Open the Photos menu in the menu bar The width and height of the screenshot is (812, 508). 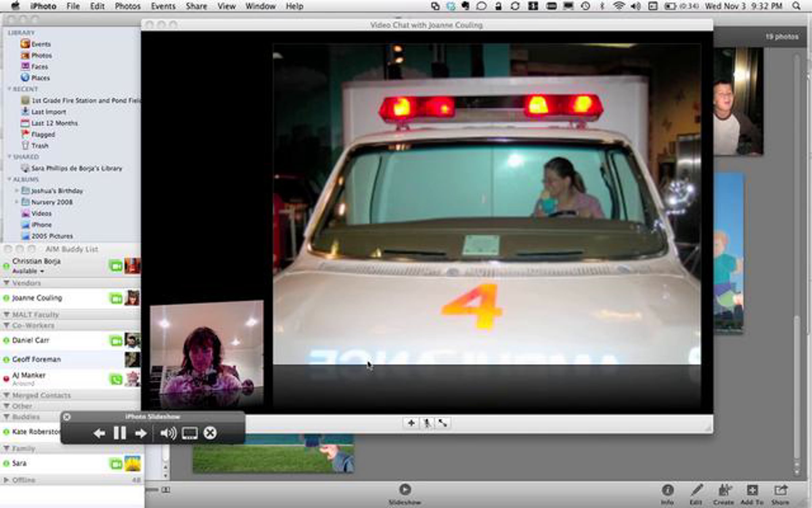tap(128, 6)
